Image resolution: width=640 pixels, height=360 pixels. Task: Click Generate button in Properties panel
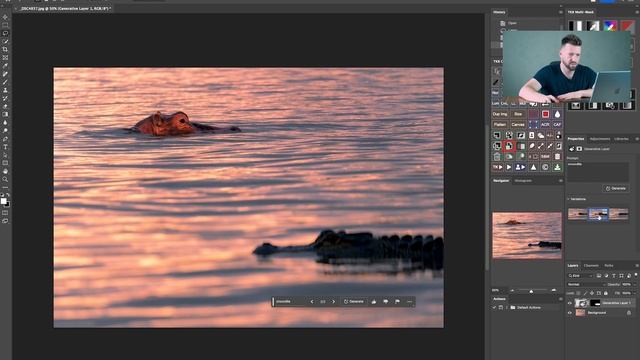pos(616,189)
